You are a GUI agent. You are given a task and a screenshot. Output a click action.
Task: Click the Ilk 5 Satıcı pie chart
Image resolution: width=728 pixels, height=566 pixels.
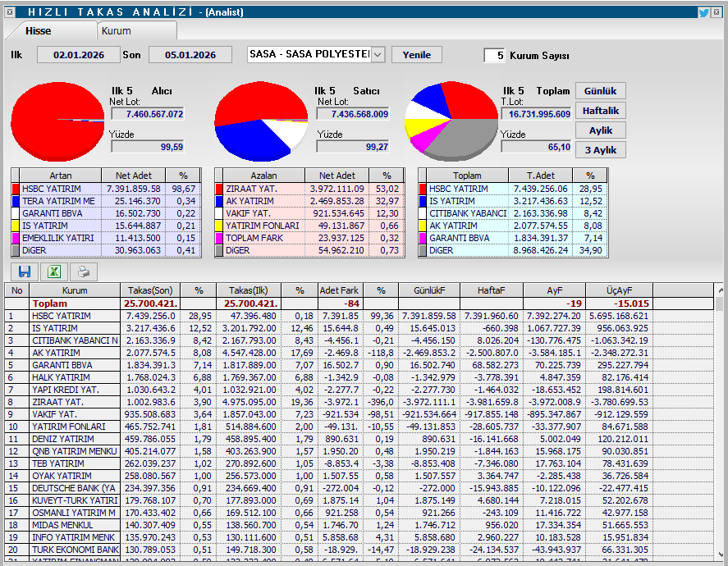[x=260, y=121]
